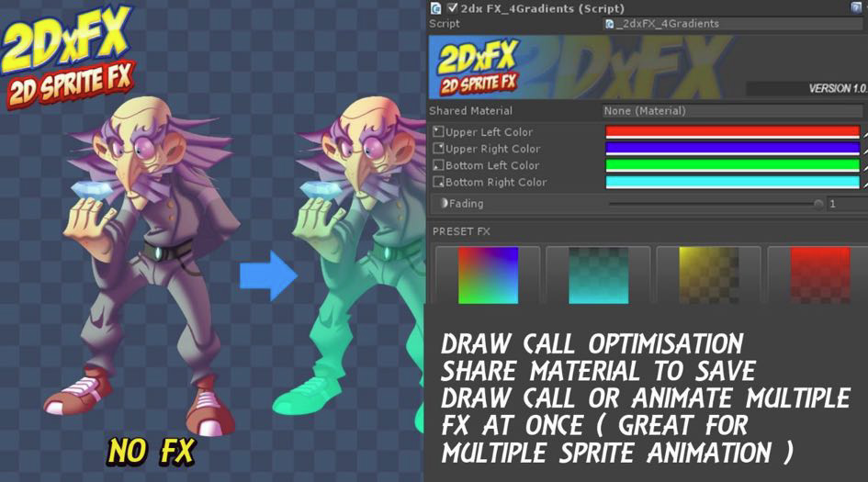Click the half-moon Fading icon

tap(444, 203)
